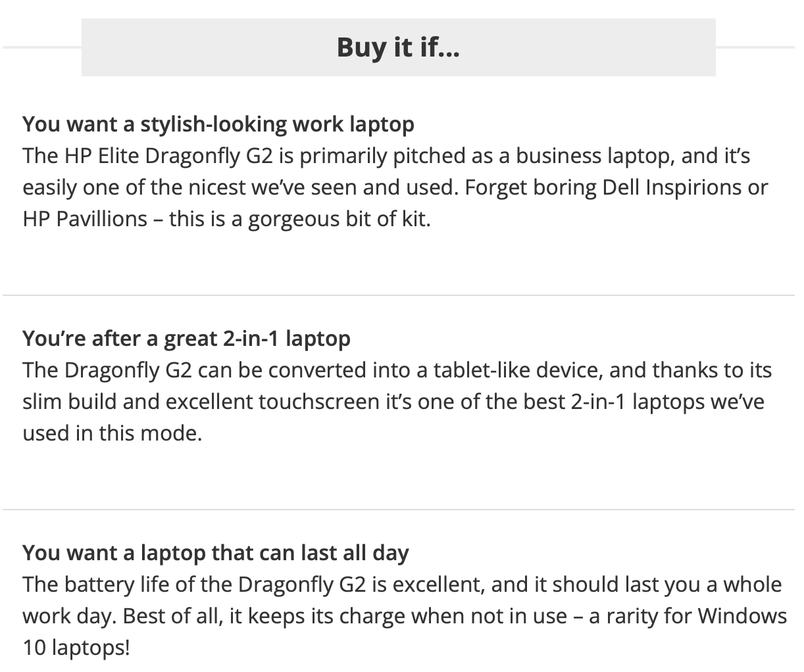Click the words "HP Pavillions"
Viewport: 804px width, 672px height.
pyautogui.click(x=85, y=218)
